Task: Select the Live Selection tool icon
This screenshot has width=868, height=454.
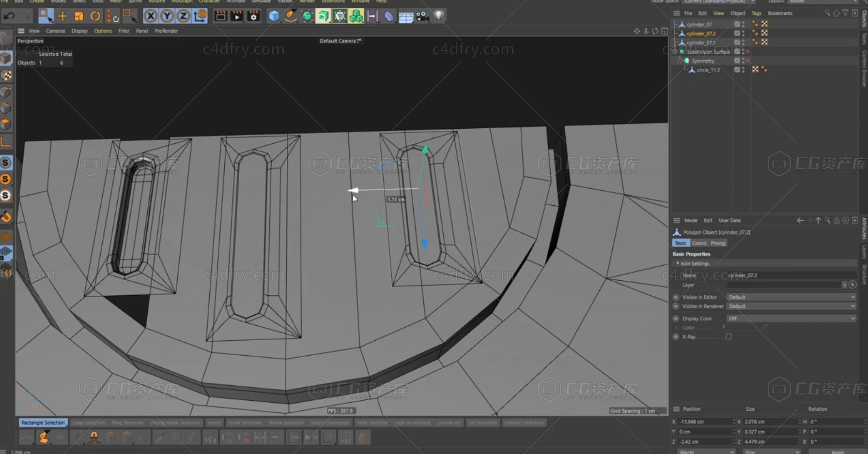Action: coord(46,16)
